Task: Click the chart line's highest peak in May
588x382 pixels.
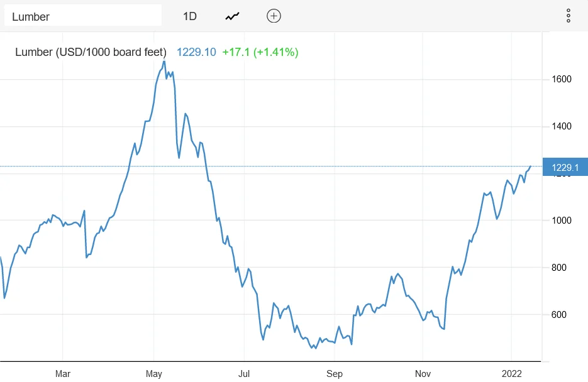Action: [164, 62]
